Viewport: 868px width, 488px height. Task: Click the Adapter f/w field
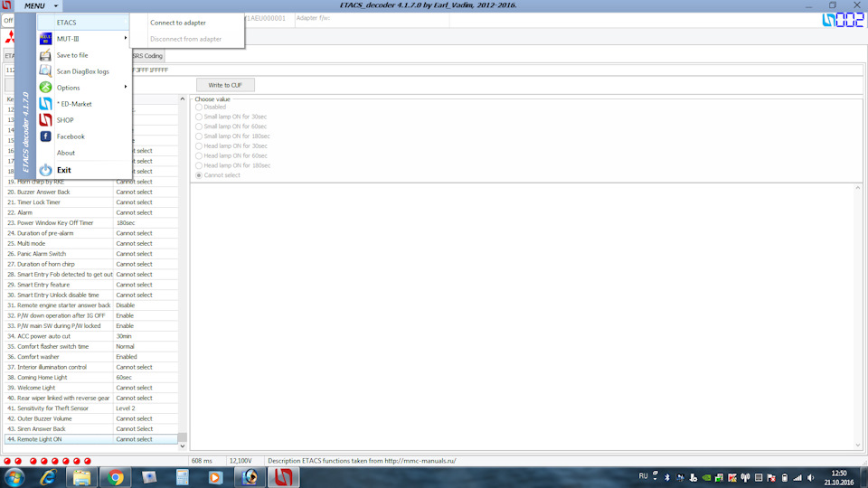coord(372,20)
